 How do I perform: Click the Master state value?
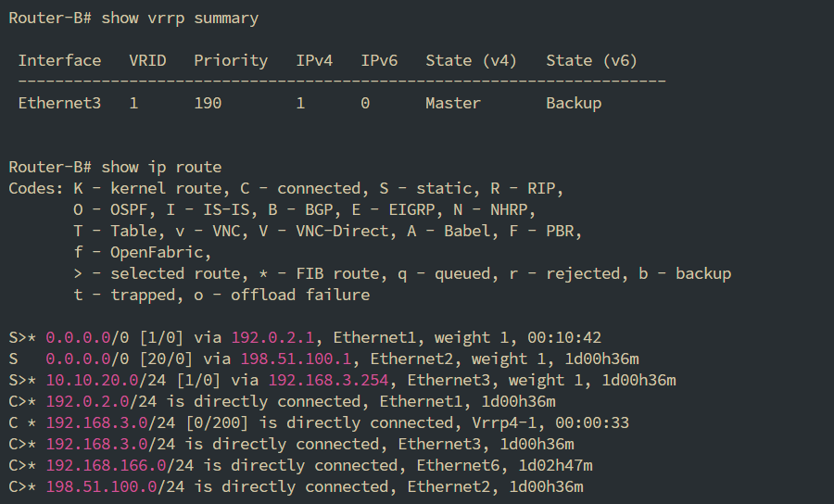[x=452, y=103]
